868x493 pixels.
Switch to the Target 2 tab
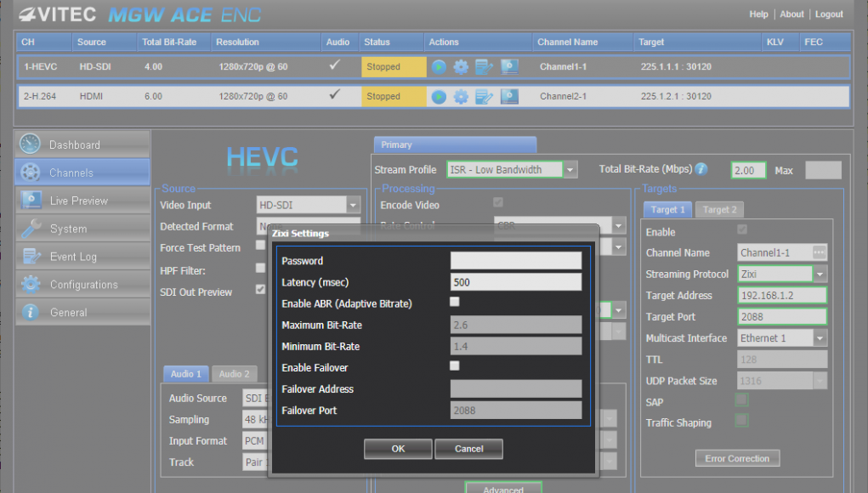click(x=719, y=210)
